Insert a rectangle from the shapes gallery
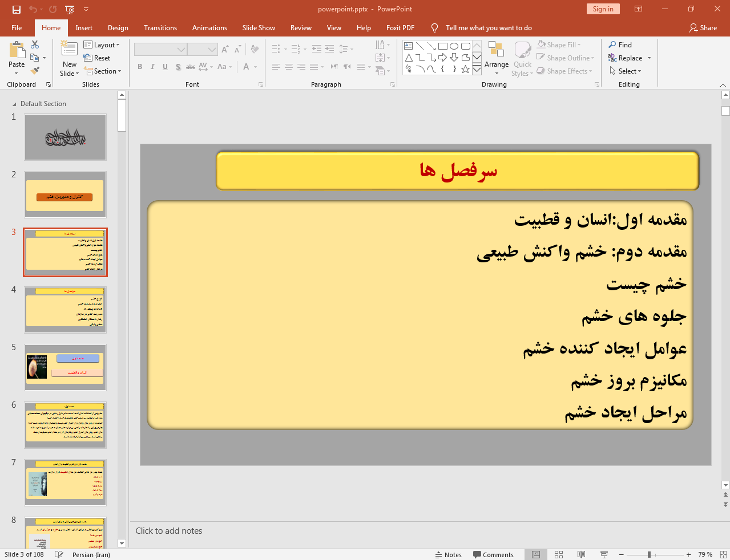This screenshot has height=560, width=730. pyautogui.click(x=442, y=46)
